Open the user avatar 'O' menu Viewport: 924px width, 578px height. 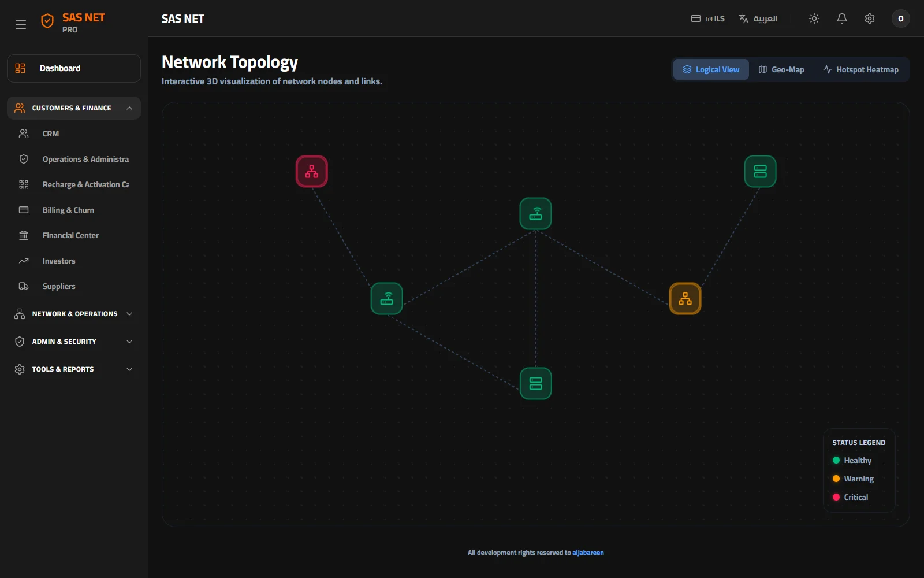[x=901, y=18]
